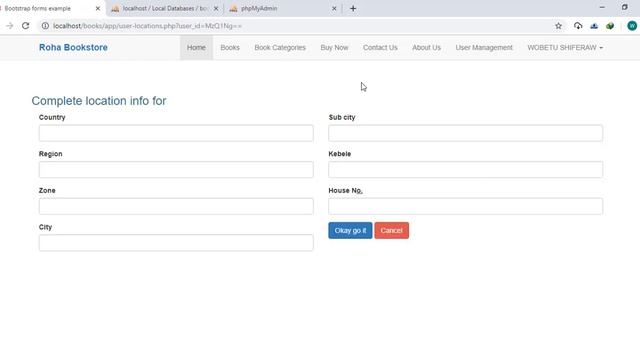Bookmark this page with the star icon

(558, 26)
